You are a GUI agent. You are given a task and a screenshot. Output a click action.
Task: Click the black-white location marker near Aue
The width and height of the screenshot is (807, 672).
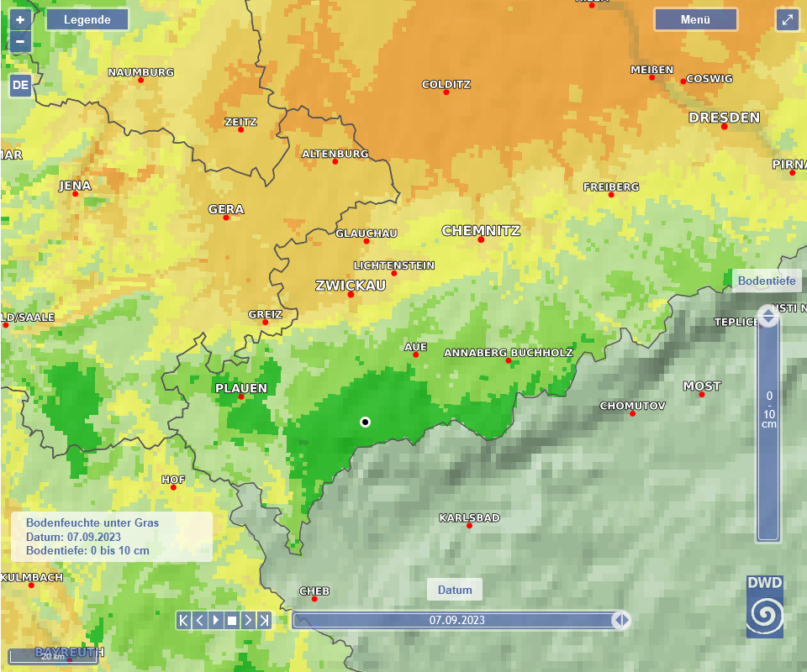pos(365,422)
